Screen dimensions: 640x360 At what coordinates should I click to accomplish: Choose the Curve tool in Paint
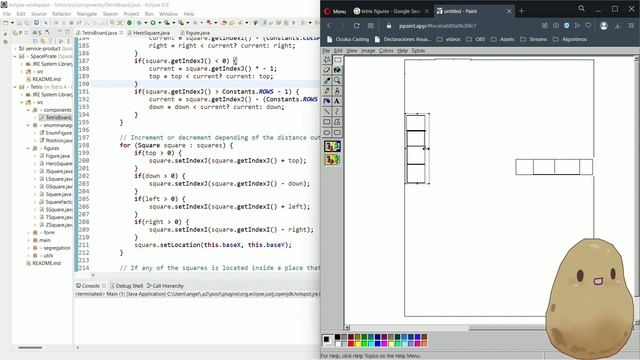(337, 111)
